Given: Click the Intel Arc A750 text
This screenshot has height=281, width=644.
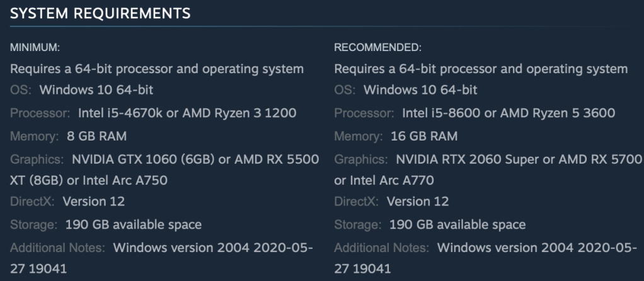Looking at the screenshot, I should point(115,180).
